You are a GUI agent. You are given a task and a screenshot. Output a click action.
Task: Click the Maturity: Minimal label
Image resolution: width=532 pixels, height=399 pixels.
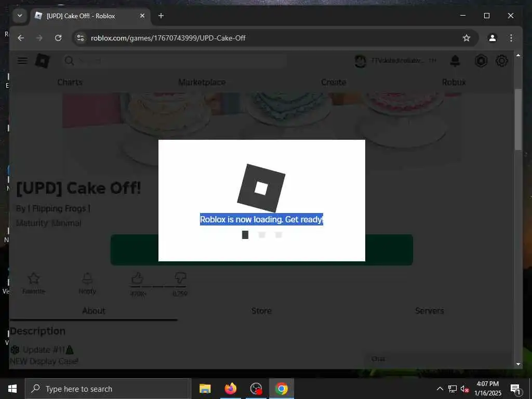click(x=49, y=223)
